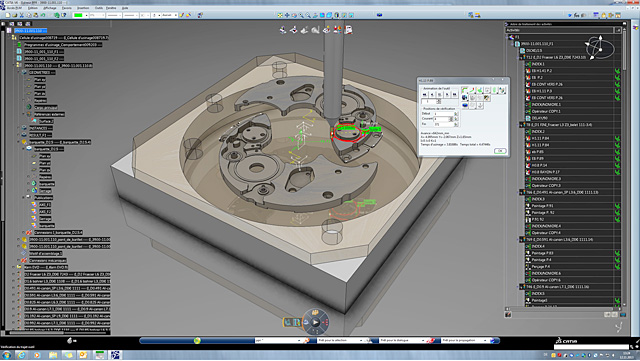Click the Copy icon in toolbar
640x361 pixels.
(29, 15)
